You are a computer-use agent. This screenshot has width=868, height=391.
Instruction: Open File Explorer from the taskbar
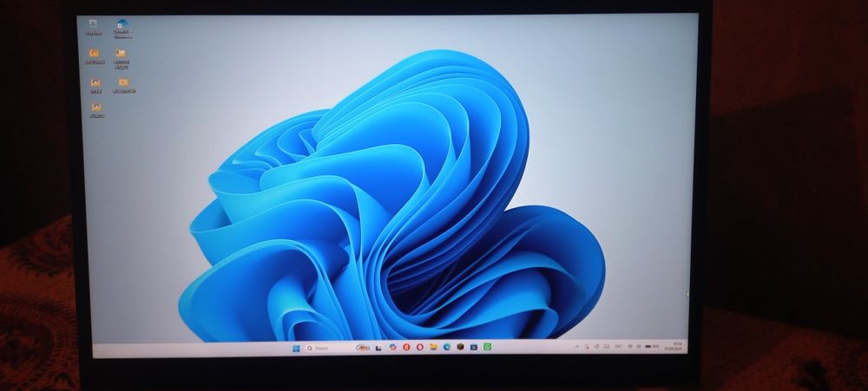tap(433, 348)
